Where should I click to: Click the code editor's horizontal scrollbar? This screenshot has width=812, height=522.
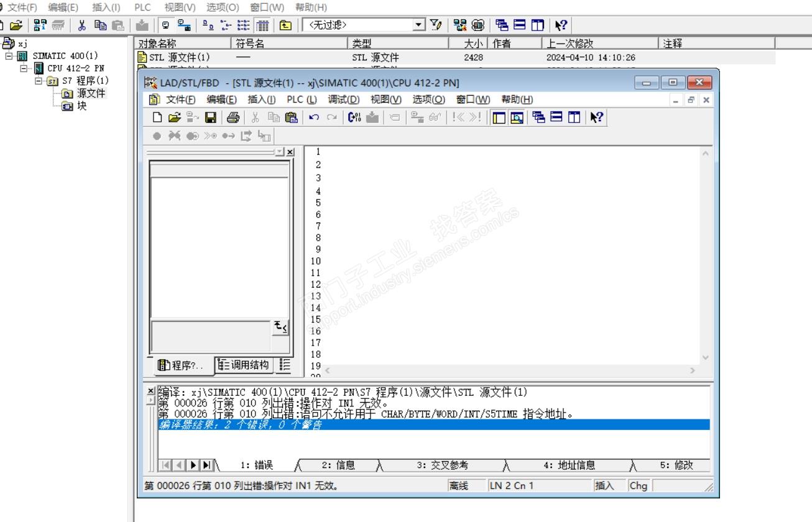pos(509,370)
